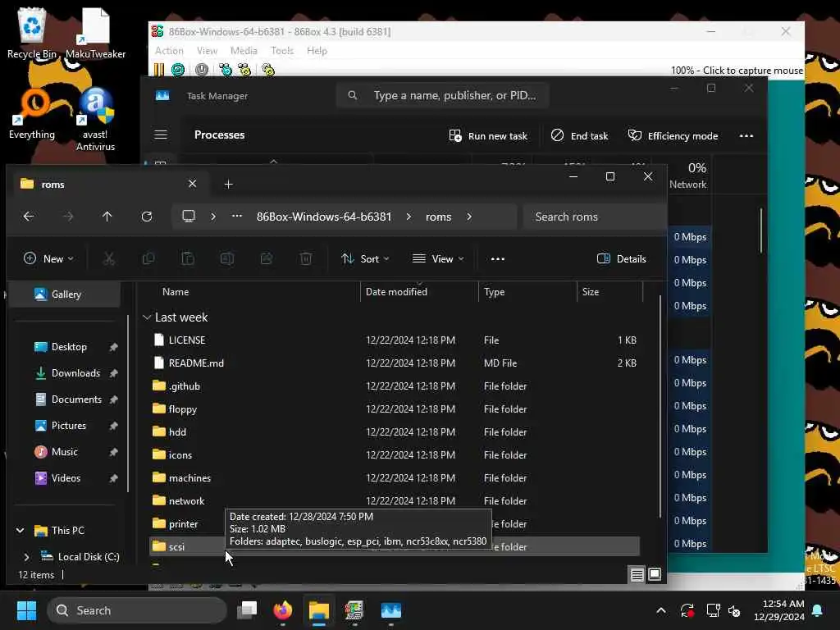Open the New dropdown in Explorer
840x630 pixels.
48,258
